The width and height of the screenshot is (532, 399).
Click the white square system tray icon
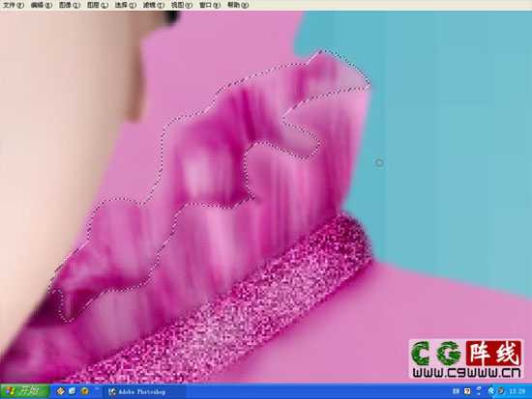(467, 391)
